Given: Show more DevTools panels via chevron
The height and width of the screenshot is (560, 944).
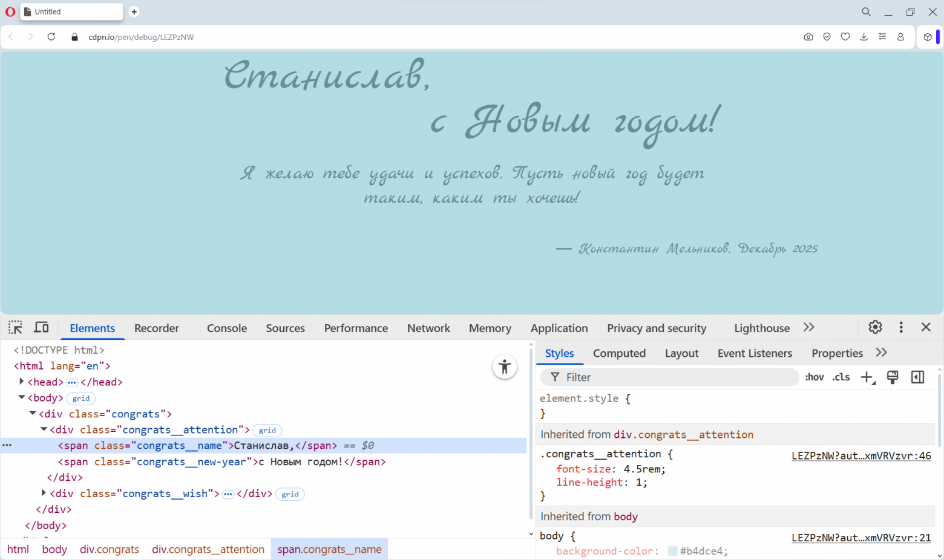Looking at the screenshot, I should (x=809, y=327).
